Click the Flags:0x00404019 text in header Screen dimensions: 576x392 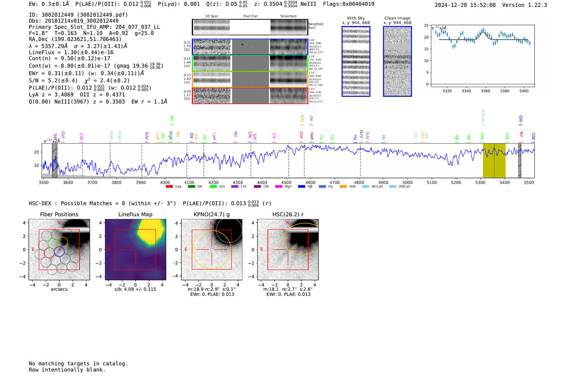click(x=348, y=4)
